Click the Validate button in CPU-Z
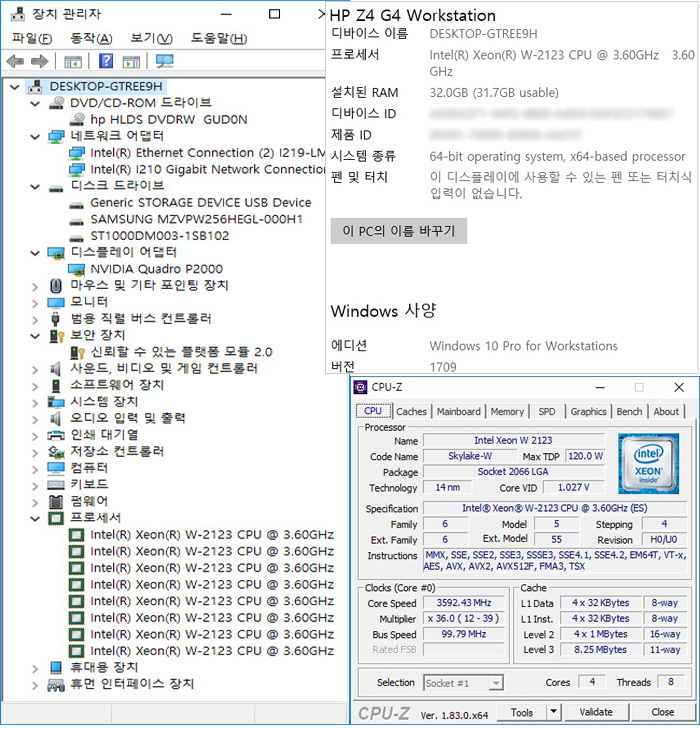This screenshot has height=729, width=700. (x=596, y=712)
